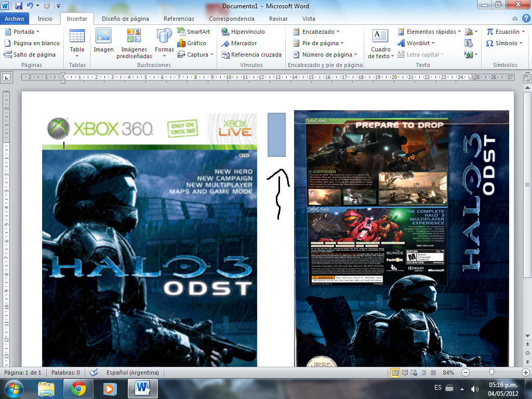Switch to the Correspondencia tab
The width and height of the screenshot is (532, 399).
[x=232, y=19]
